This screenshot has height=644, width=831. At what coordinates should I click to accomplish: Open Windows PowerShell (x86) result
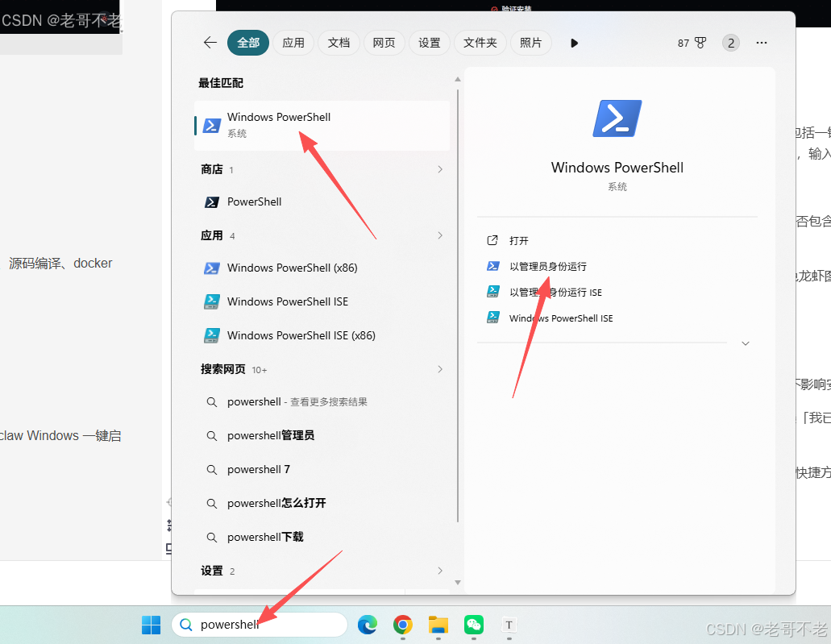coord(322,268)
